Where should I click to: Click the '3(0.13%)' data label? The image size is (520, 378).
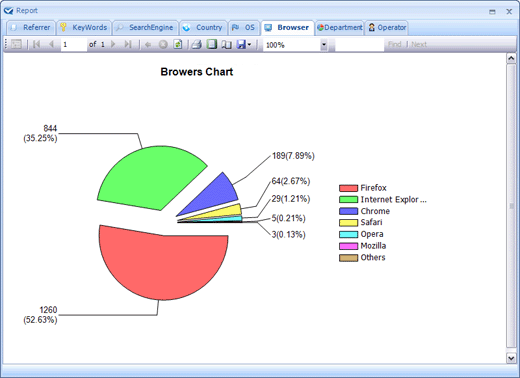[x=288, y=234]
